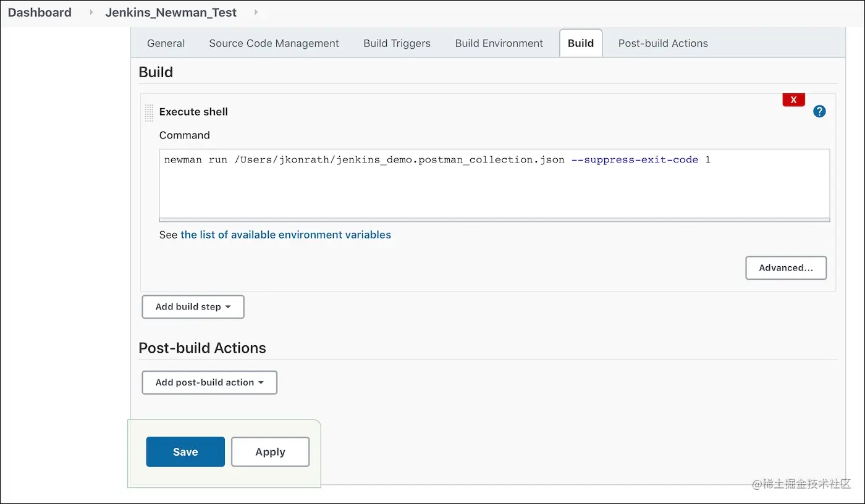Viewport: 865px width, 504px height.
Task: Select the Build Triggers tab
Action: click(397, 43)
